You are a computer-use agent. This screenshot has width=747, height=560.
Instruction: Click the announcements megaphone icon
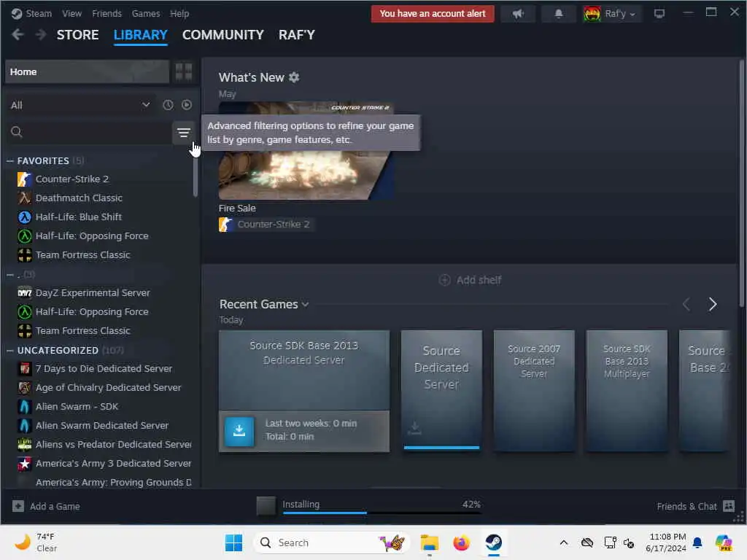(518, 14)
